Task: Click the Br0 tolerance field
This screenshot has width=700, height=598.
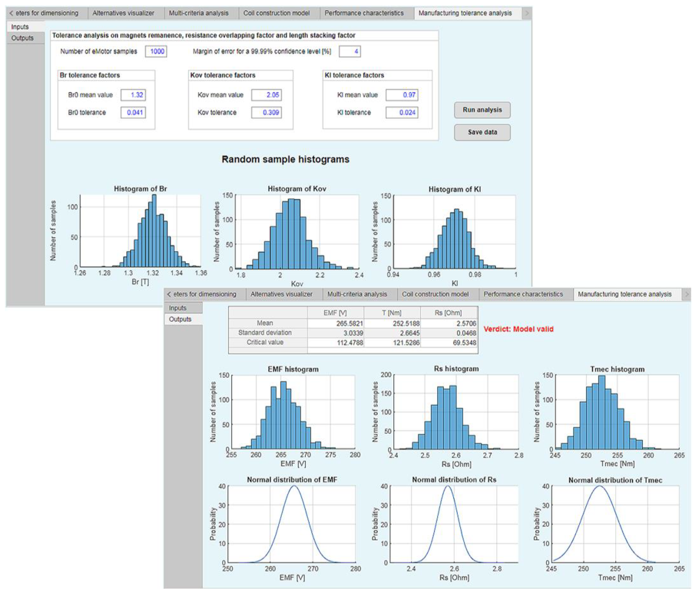Action: 133,113
